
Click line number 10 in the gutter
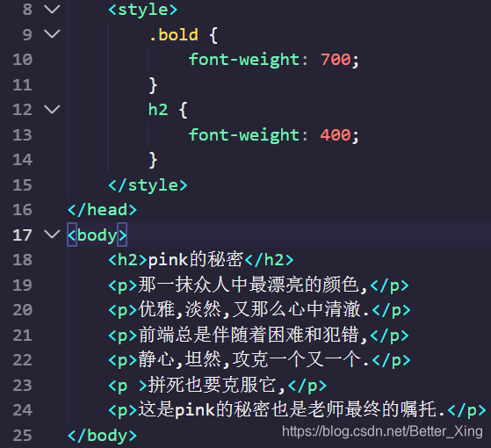(x=23, y=60)
